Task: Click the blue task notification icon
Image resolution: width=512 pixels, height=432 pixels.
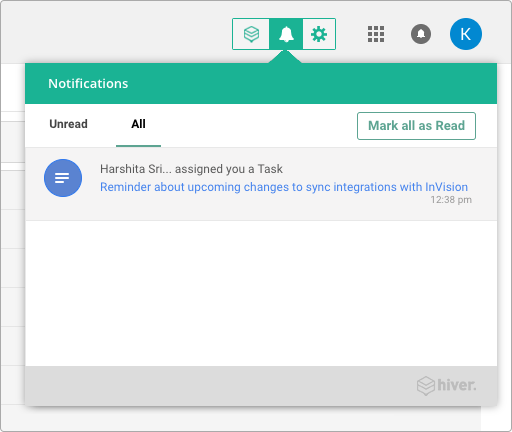Action: click(63, 178)
